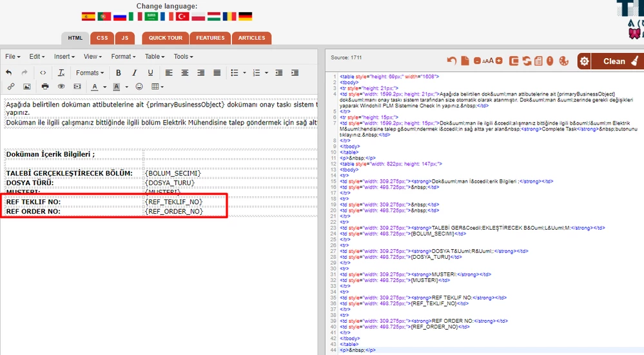Click the {BOLUM_SECIMI} cell in editor
The image size is (644, 355).
[x=173, y=173]
